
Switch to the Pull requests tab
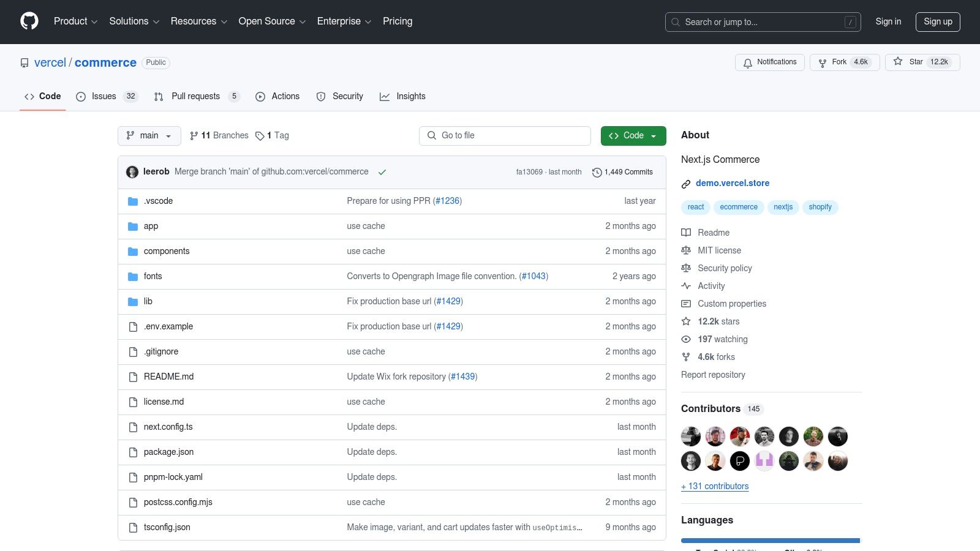197,96
